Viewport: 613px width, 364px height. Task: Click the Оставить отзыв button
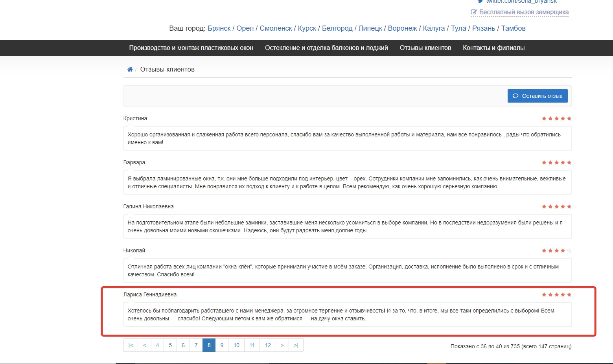click(x=538, y=96)
